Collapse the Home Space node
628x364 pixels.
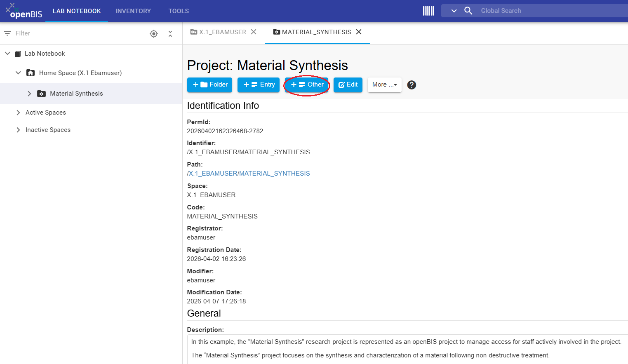coord(18,73)
